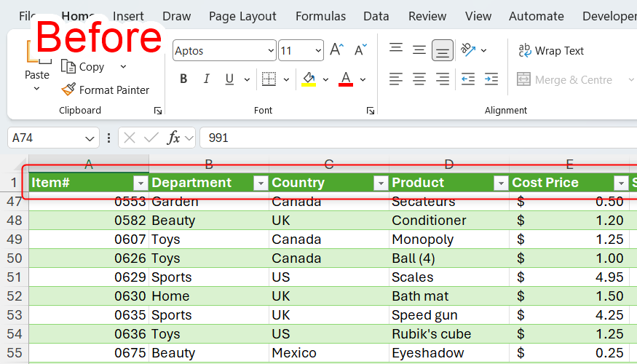Select cell containing 0629
637x364 pixels.
[x=89, y=277]
